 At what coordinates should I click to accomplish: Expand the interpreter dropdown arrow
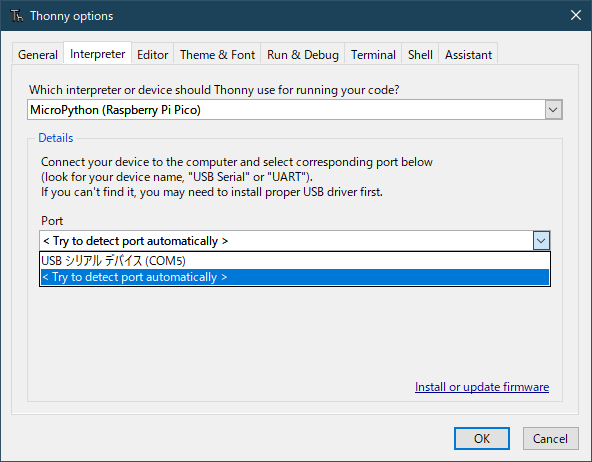[553, 110]
